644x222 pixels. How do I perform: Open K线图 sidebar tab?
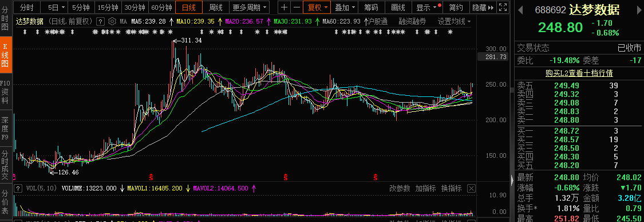coord(5,55)
